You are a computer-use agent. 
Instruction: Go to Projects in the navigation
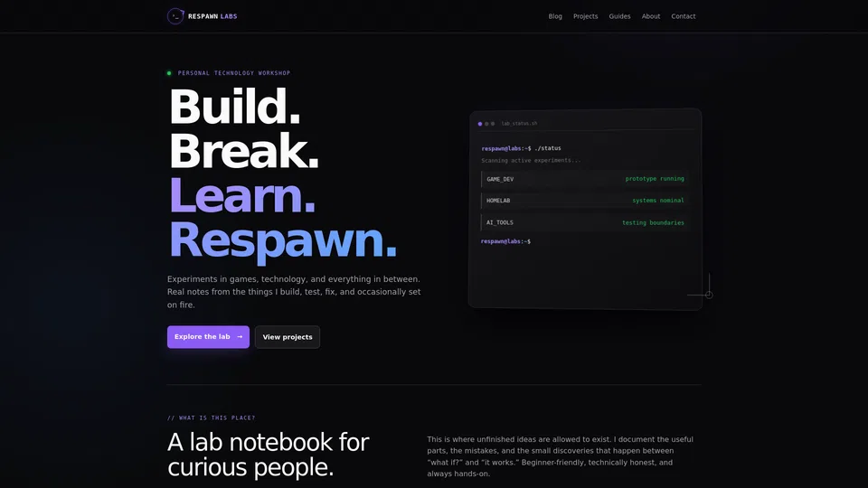tap(585, 16)
